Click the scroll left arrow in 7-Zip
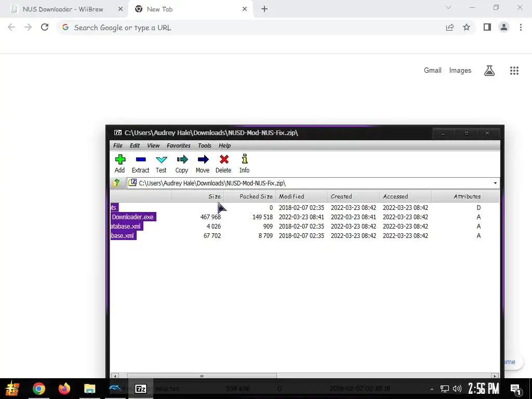Viewport: 532px width, 399px height. click(x=115, y=376)
